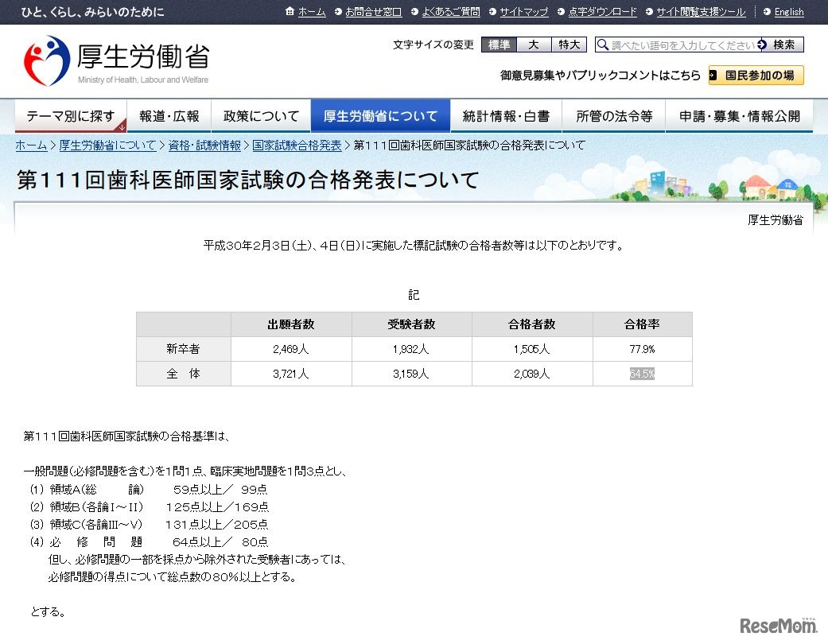The image size is (828, 644).
Task: Click the globe icon next to English
Action: coord(768,12)
